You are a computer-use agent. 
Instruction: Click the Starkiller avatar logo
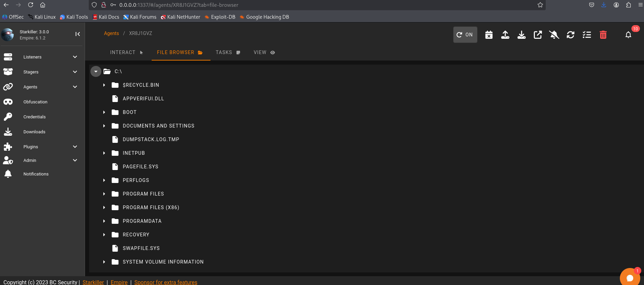point(7,35)
